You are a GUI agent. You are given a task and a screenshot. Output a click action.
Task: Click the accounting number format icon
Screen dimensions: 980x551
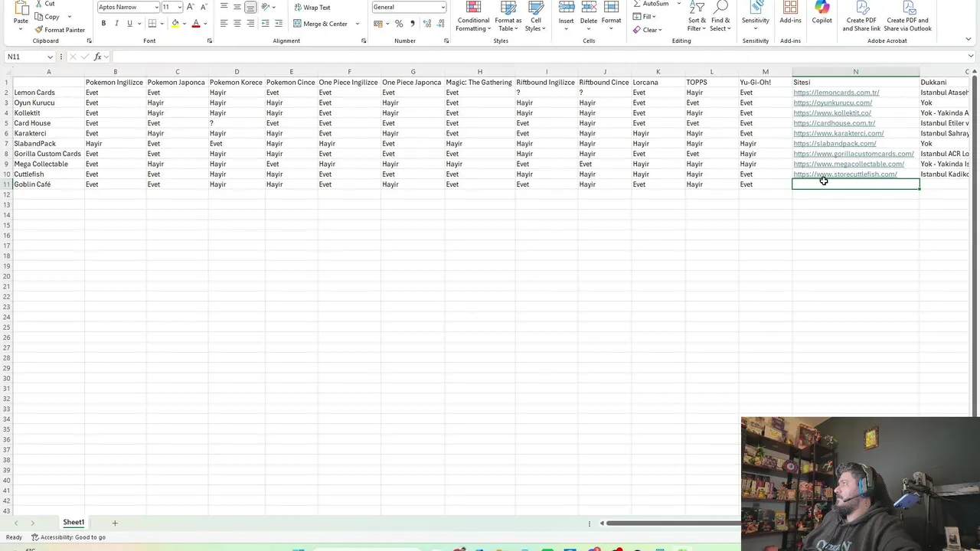[377, 24]
